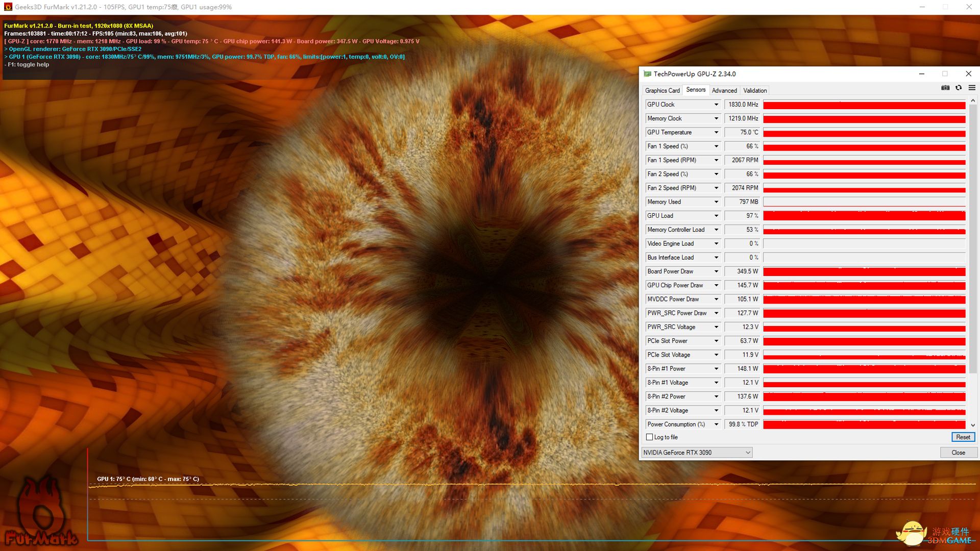Click the GPU-Z screenshot camera icon
980x551 pixels.
click(x=945, y=88)
